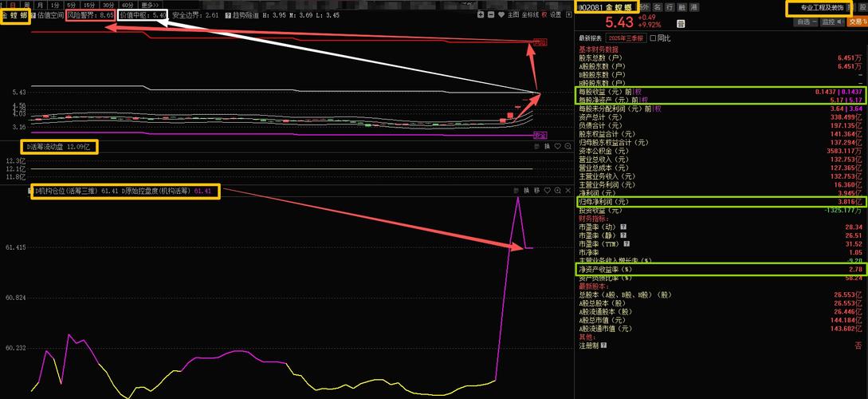Click 安全边界: 2.61 indicator value
This screenshot has height=399, width=868.
coord(194,15)
